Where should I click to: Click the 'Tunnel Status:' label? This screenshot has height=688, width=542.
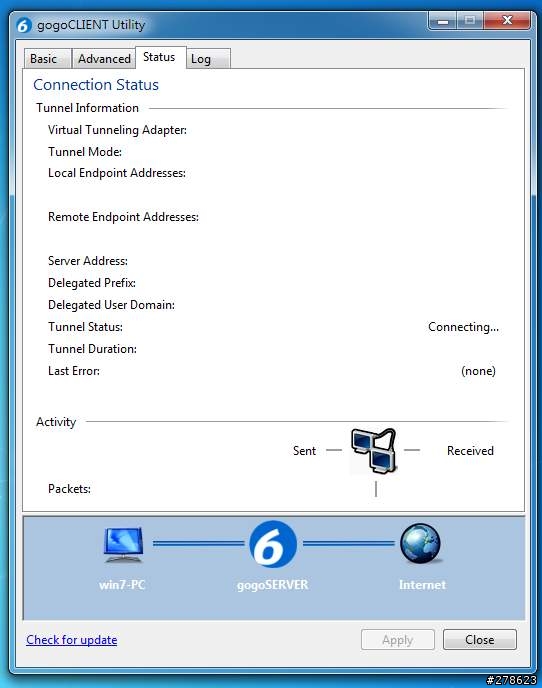[x=86, y=327]
